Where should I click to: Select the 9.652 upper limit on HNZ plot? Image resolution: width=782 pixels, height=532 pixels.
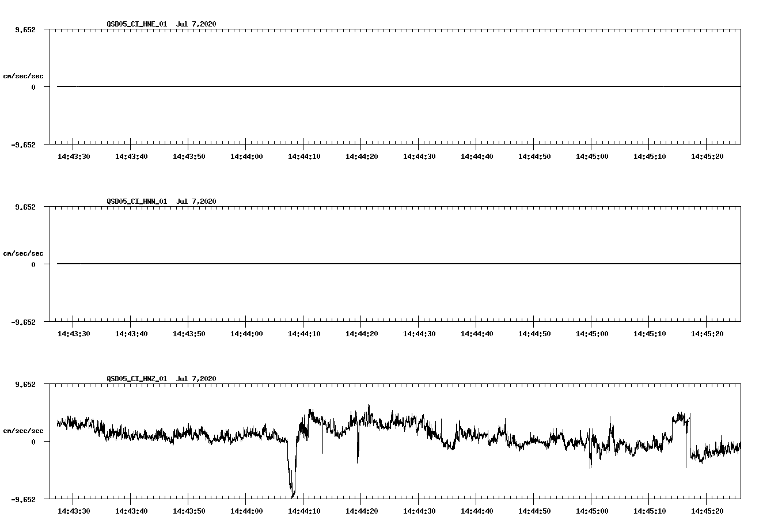(25, 384)
